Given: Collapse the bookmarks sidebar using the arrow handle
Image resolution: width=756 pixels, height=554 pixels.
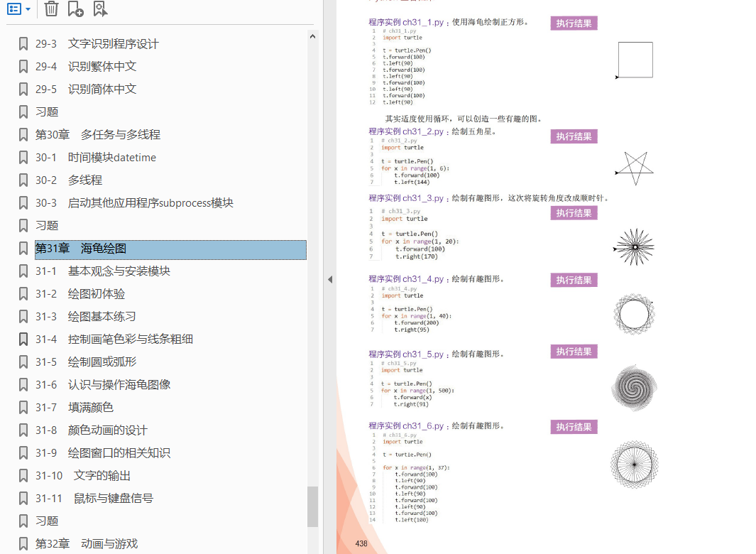Looking at the screenshot, I should coord(330,280).
